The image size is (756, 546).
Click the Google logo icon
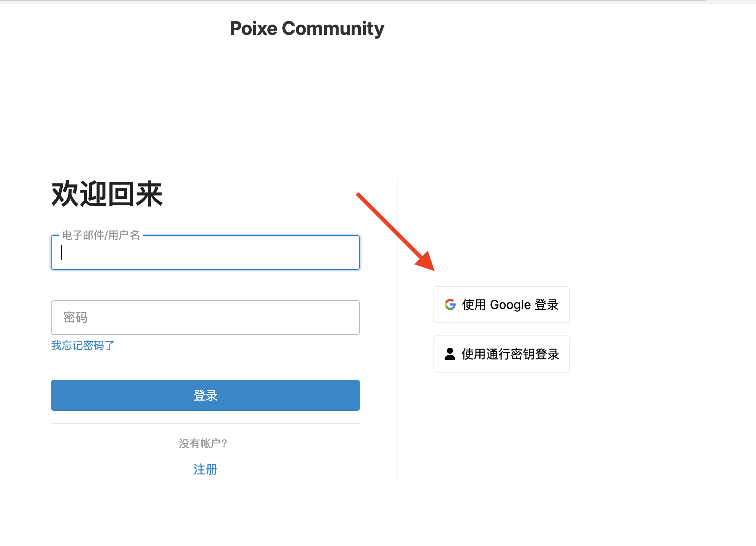click(450, 305)
